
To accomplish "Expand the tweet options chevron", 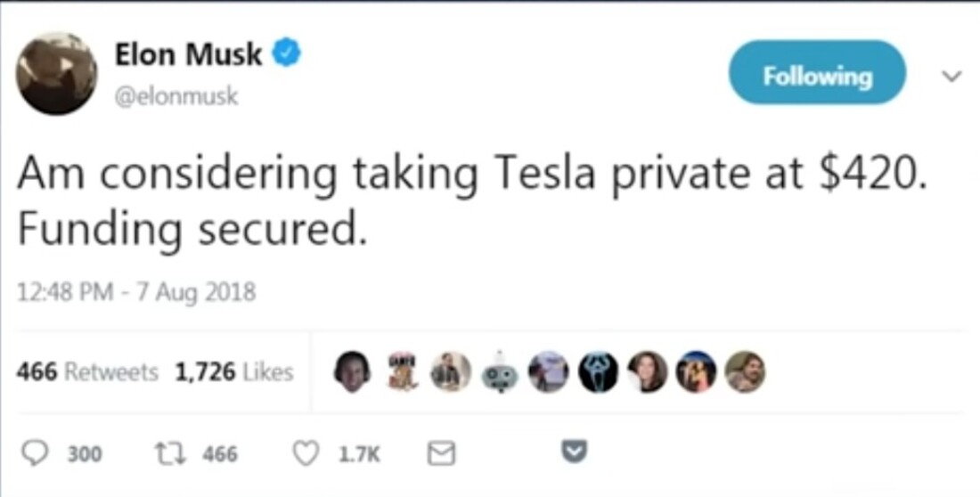I will (951, 77).
